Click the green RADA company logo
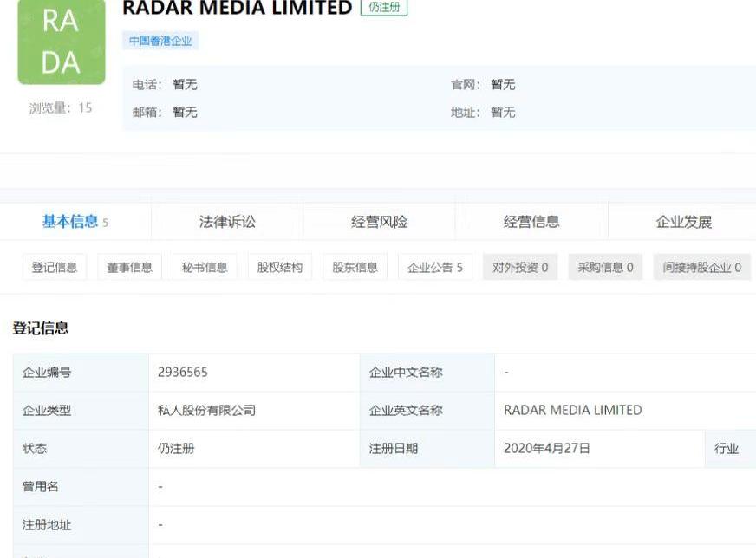 61,41
